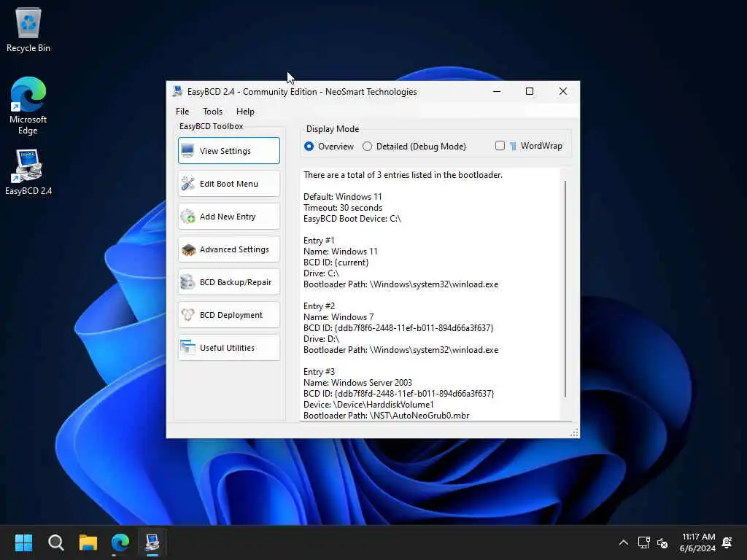Click 'EasyBCD Boot Device: C:\' text
The width and height of the screenshot is (747, 560).
click(352, 219)
